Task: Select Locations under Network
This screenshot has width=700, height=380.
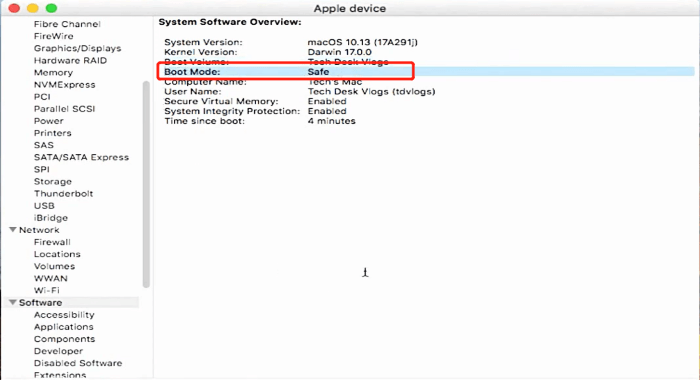Action: tap(57, 254)
